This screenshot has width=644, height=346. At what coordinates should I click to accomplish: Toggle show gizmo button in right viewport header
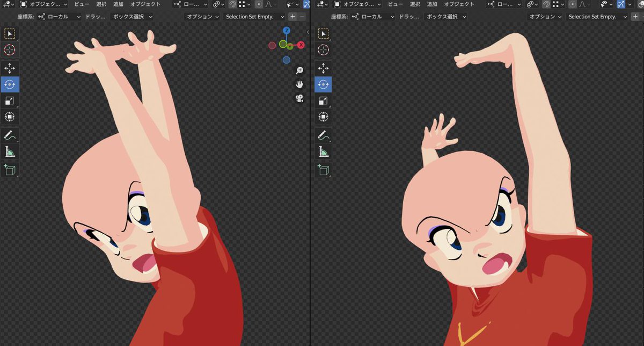(x=620, y=4)
